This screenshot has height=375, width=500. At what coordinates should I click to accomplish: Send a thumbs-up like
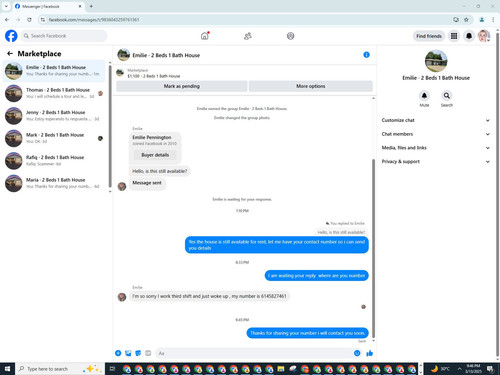(369, 353)
